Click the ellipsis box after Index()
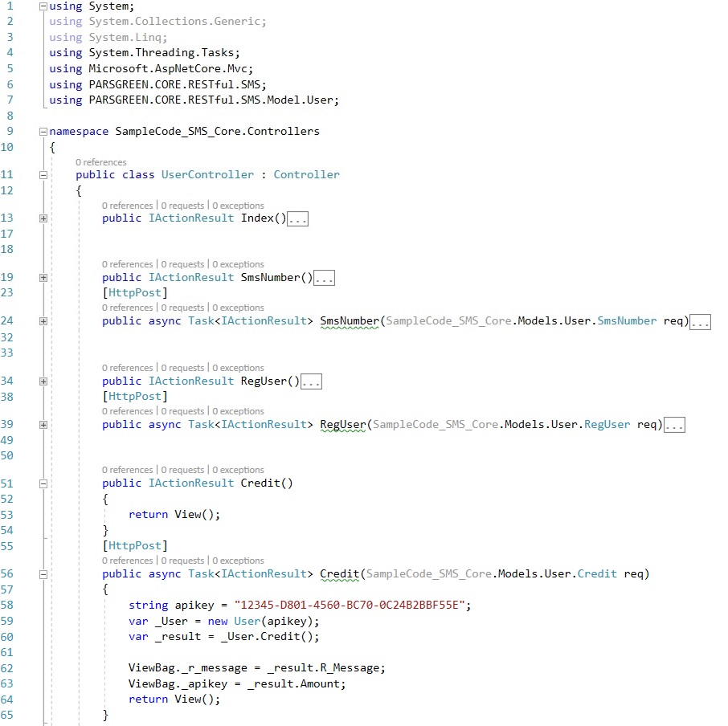 297,218
